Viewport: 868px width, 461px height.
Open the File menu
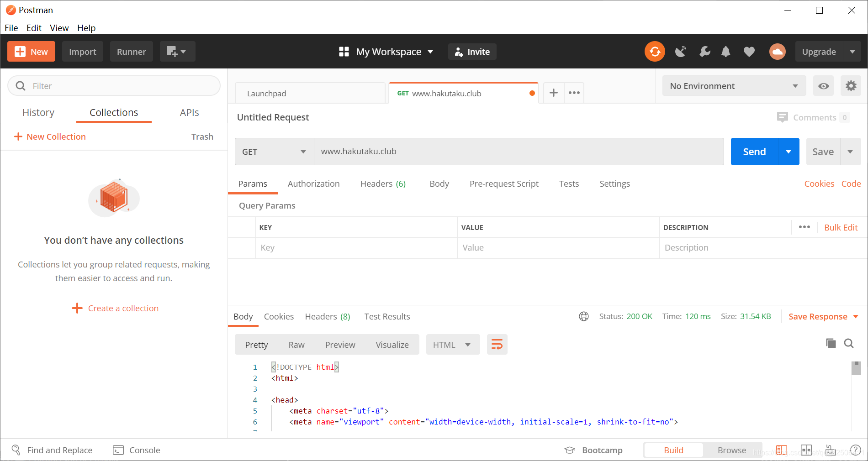point(11,28)
